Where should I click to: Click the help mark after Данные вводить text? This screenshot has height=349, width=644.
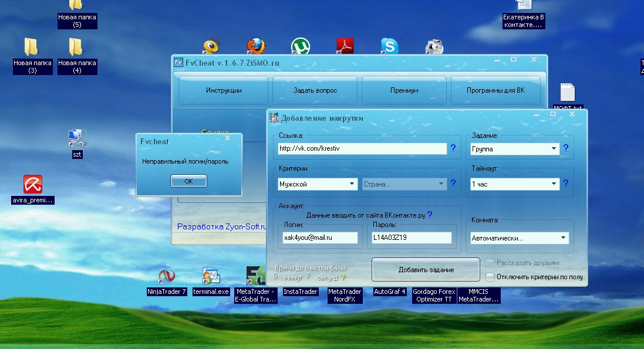(430, 214)
